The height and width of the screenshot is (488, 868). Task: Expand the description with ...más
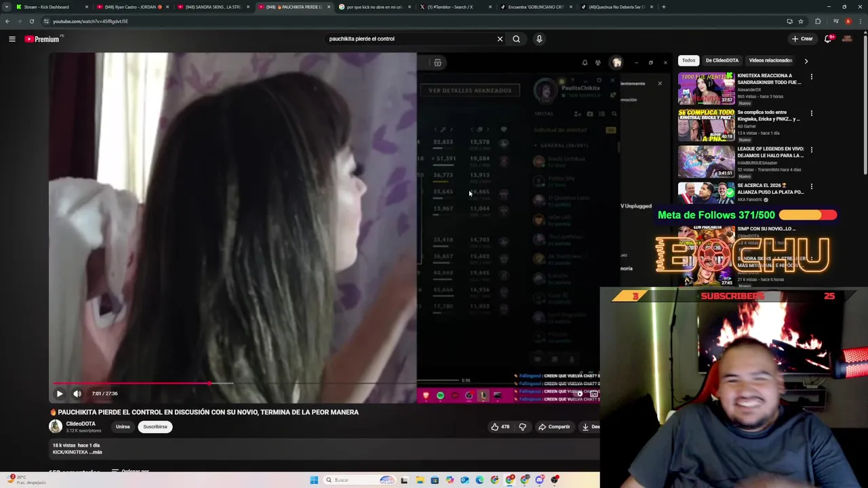tap(96, 452)
